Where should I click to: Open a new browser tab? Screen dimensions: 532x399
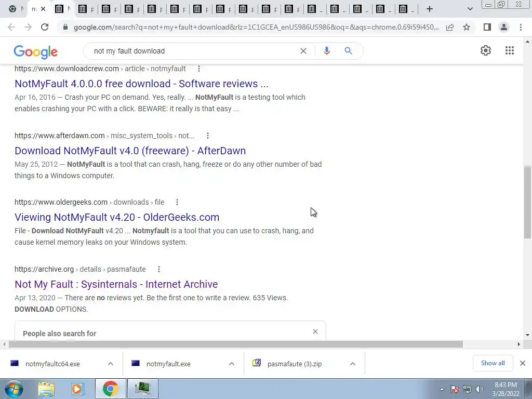click(x=430, y=9)
